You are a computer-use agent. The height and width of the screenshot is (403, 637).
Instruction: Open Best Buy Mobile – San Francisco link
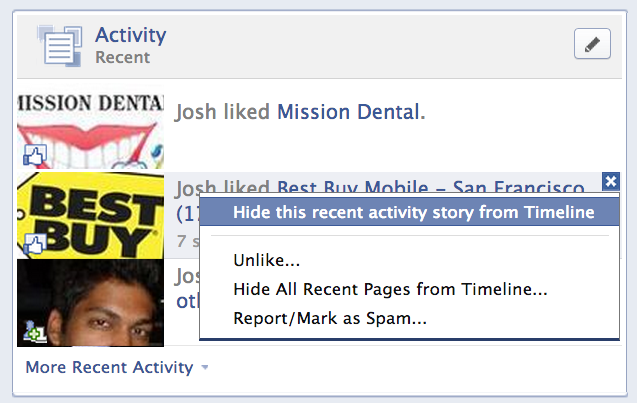click(430, 187)
